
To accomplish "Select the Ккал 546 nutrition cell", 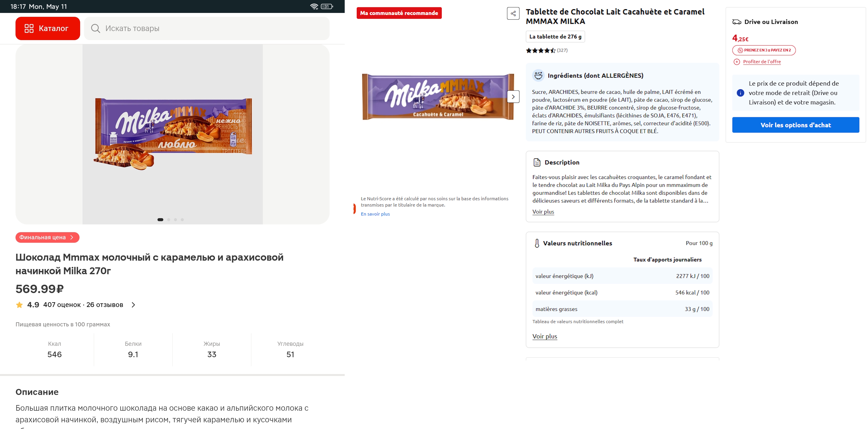I will click(x=55, y=350).
